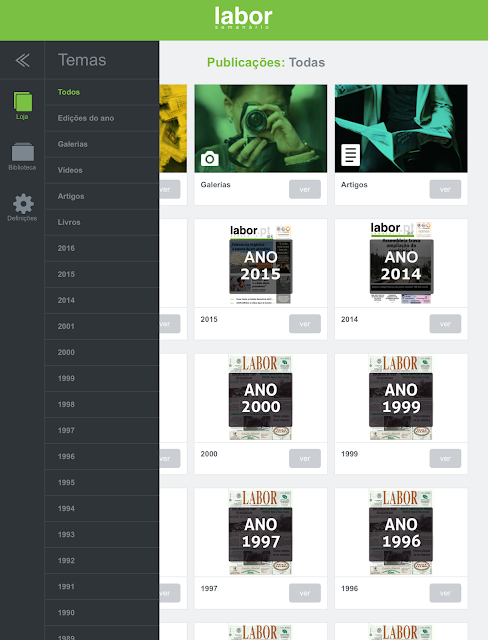Screen dimensions: 488x640
Task: Select Artigos theme in sidebar
Action: click(102, 196)
